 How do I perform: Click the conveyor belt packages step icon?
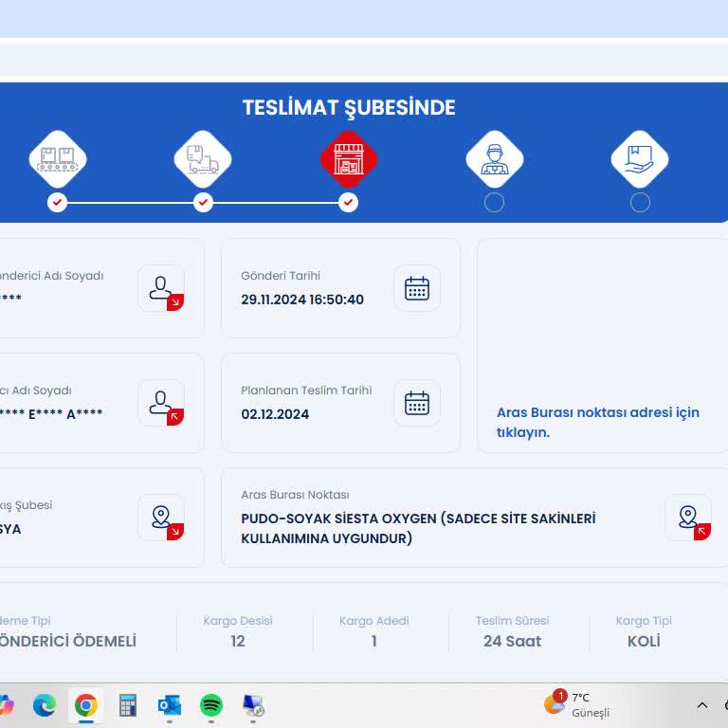pos(58,159)
